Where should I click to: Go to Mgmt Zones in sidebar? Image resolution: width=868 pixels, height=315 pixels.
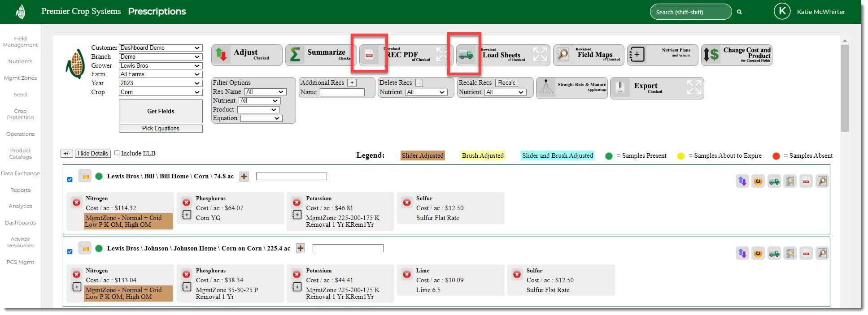tap(20, 78)
